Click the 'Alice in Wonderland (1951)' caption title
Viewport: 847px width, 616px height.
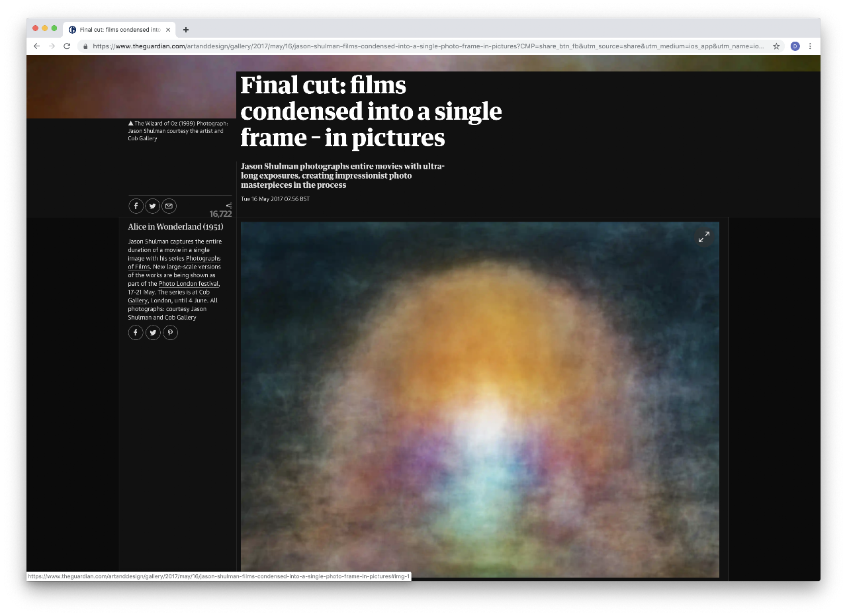(x=176, y=227)
